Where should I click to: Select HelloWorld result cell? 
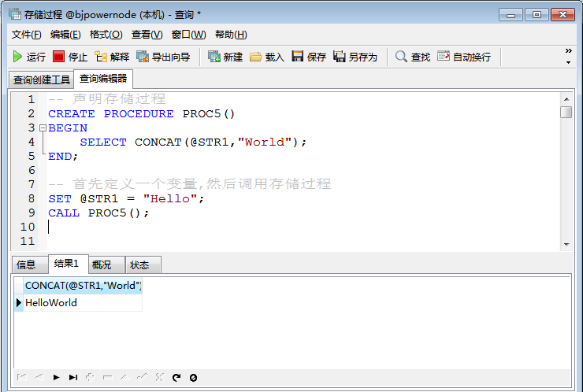pyautogui.click(x=83, y=303)
